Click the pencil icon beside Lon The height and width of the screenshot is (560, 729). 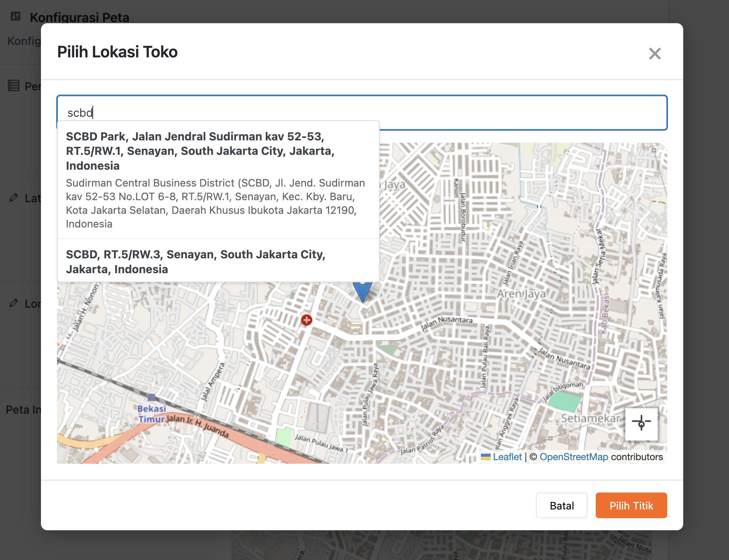coord(14,303)
